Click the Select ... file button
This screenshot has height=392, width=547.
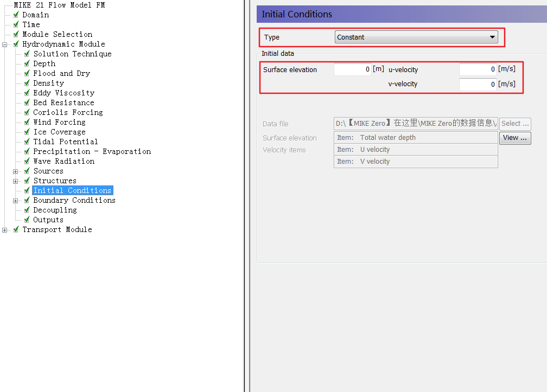coord(516,124)
